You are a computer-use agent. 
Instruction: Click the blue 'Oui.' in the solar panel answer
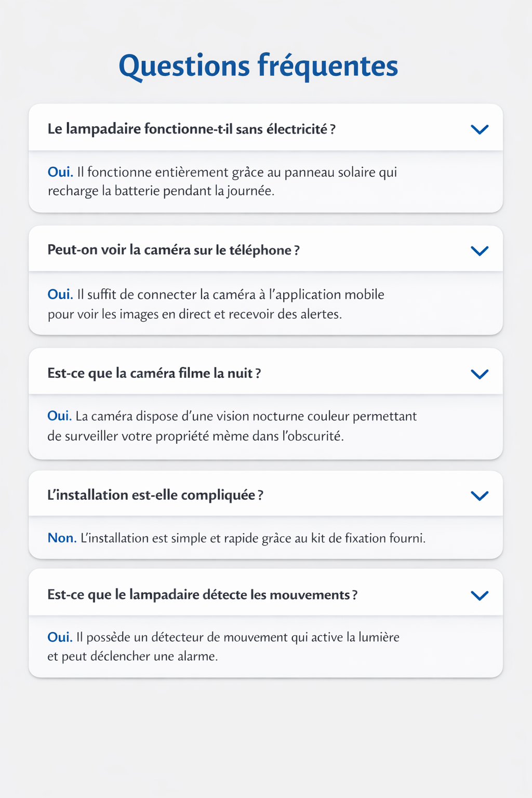(x=60, y=172)
